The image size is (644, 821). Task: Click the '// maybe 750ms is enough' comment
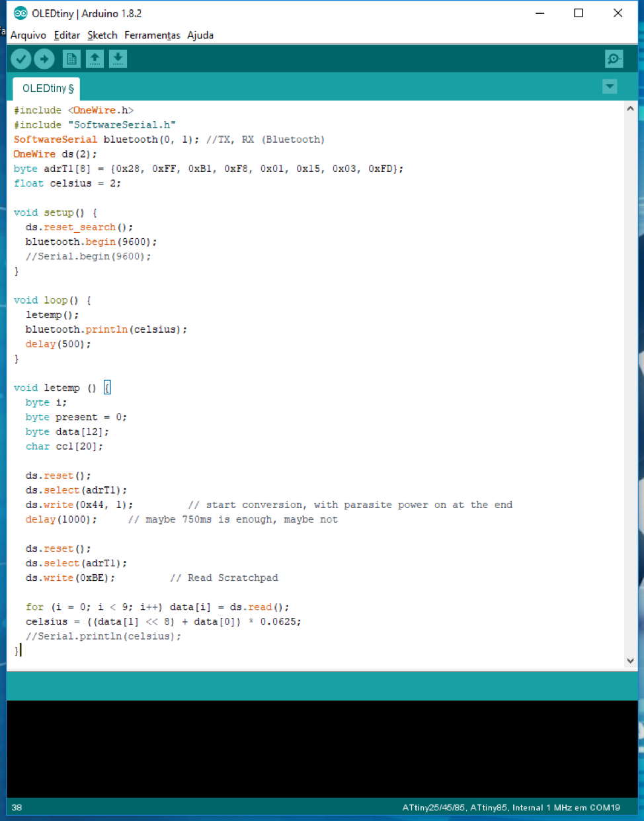[233, 519]
